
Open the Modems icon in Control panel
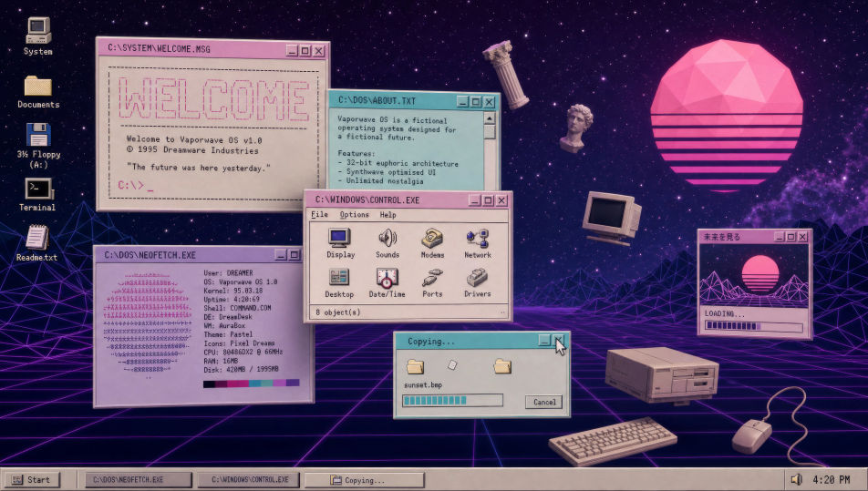coord(432,243)
